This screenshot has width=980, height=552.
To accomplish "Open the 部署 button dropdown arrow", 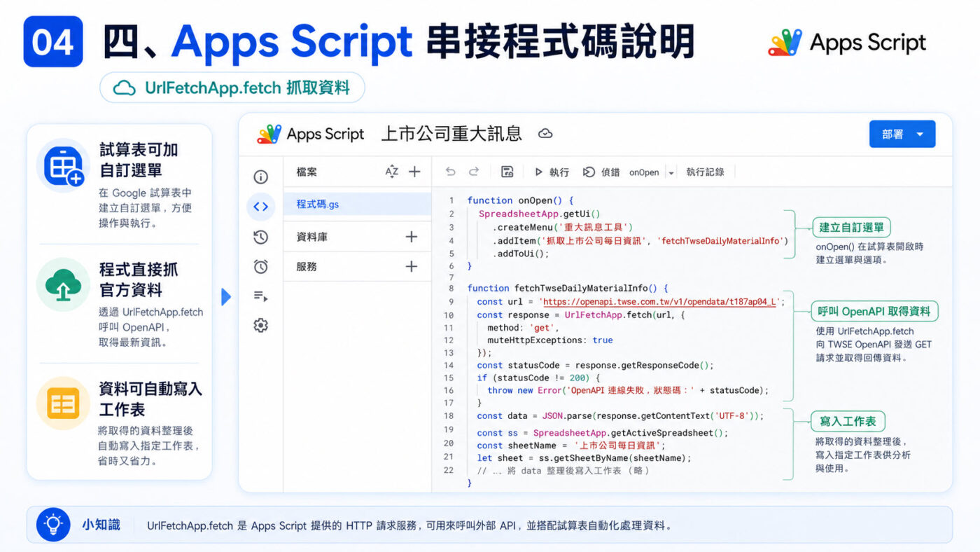I will (x=920, y=134).
